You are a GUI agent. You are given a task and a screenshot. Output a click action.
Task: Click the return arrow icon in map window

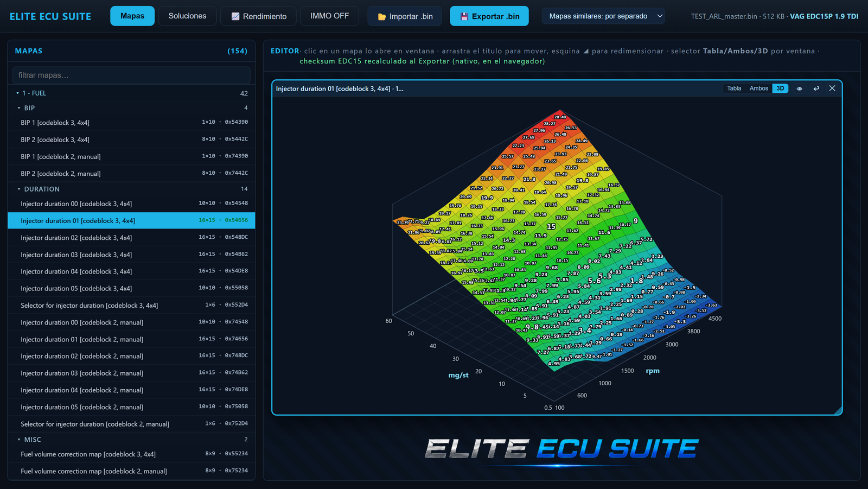coord(816,88)
